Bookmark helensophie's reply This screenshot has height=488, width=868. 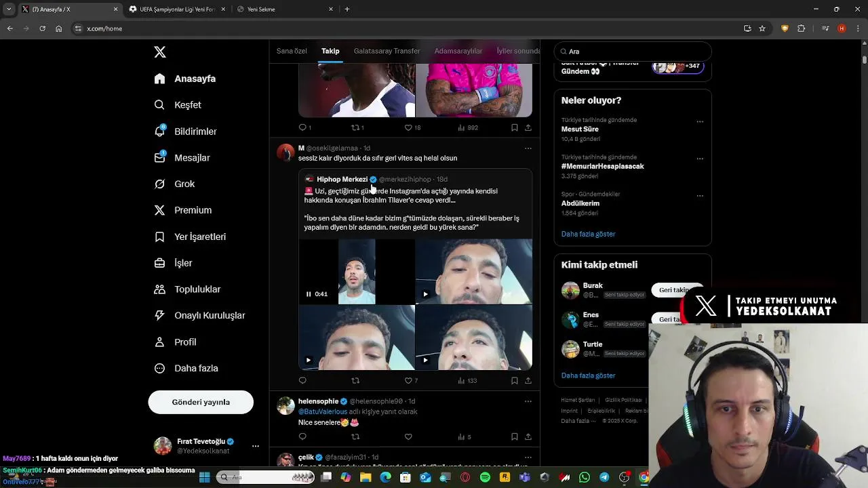(515, 437)
